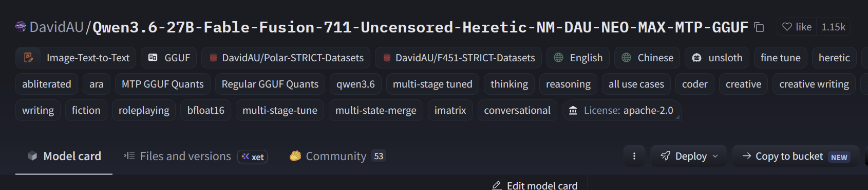
Task: Toggle like on this model
Action: point(797,27)
